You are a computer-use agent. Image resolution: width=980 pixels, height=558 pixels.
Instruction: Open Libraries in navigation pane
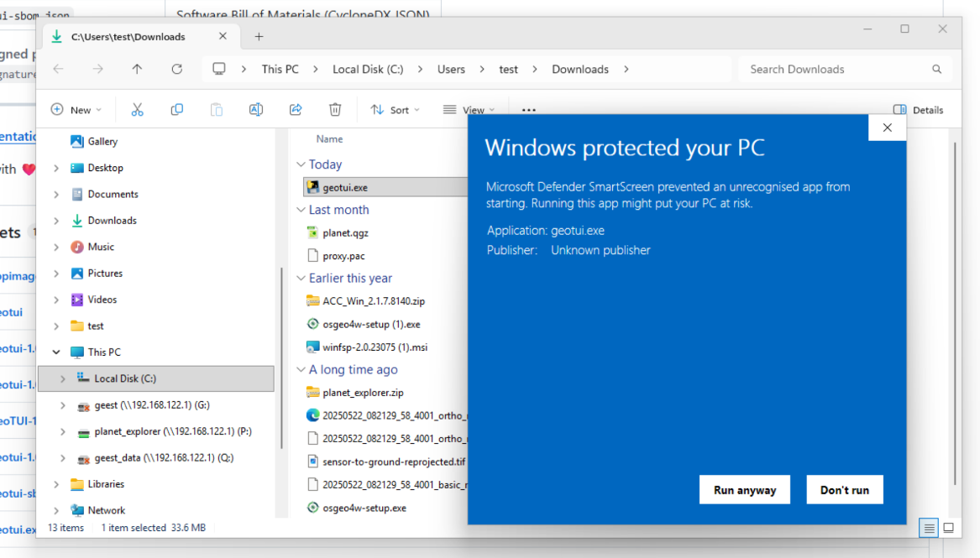pyautogui.click(x=106, y=484)
